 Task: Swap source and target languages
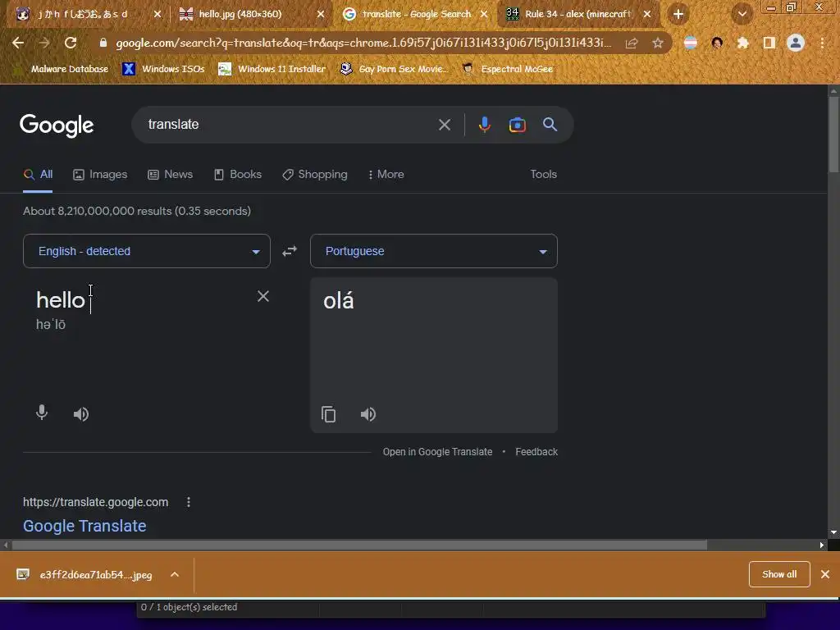coord(290,251)
